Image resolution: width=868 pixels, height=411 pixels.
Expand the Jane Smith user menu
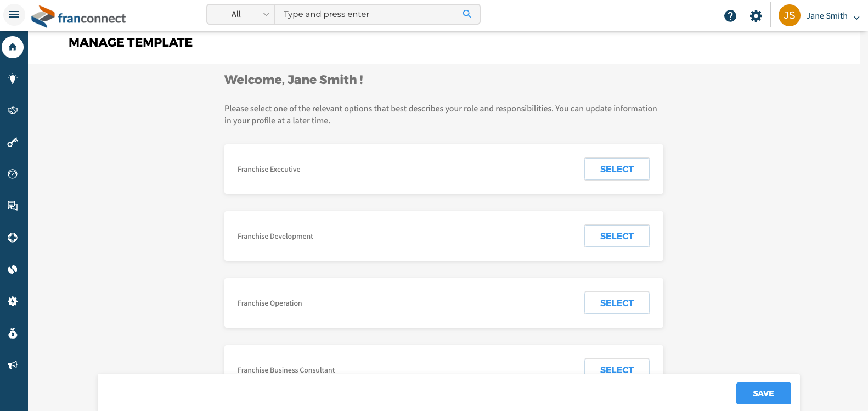coord(832,16)
